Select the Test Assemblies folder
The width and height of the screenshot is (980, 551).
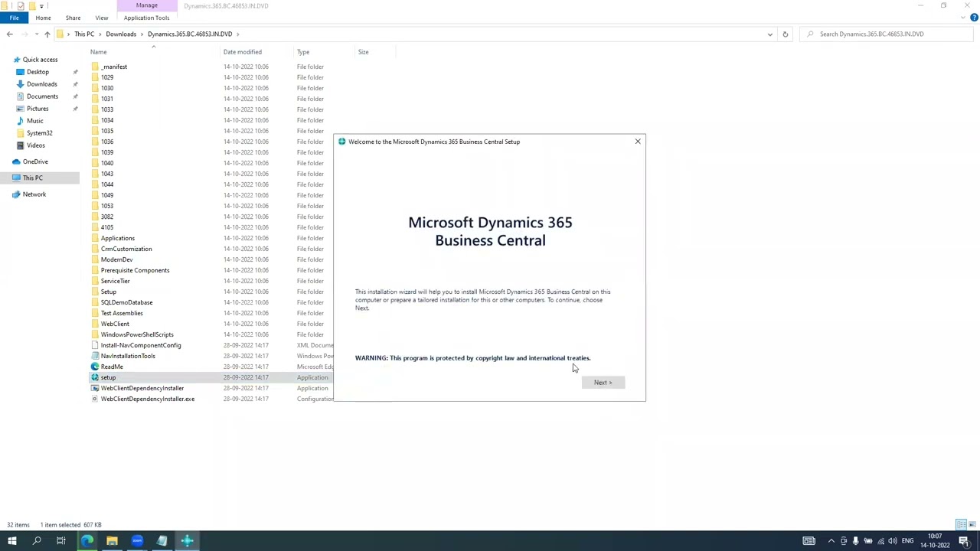point(122,313)
